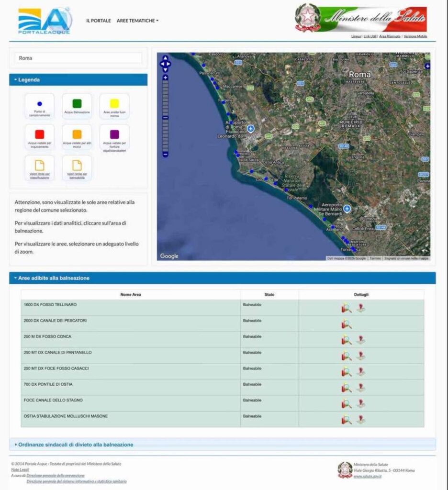Open Note Legali footer link

[x=20, y=470]
